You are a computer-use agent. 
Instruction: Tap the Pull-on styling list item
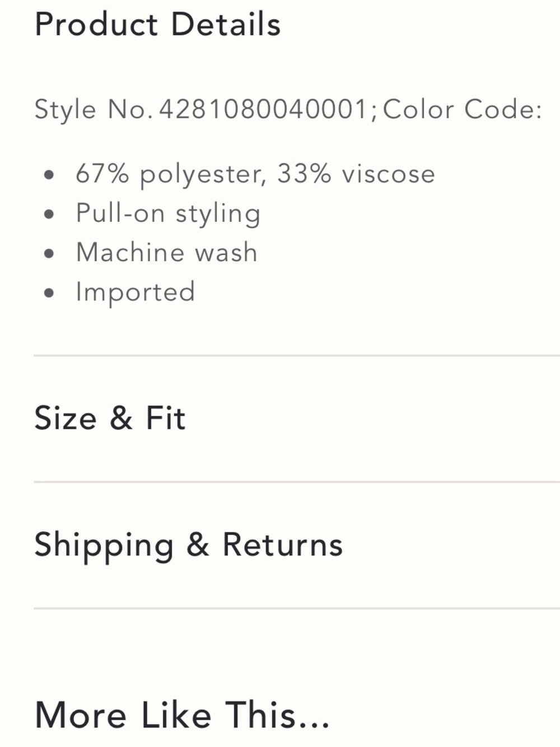pyautogui.click(x=168, y=214)
